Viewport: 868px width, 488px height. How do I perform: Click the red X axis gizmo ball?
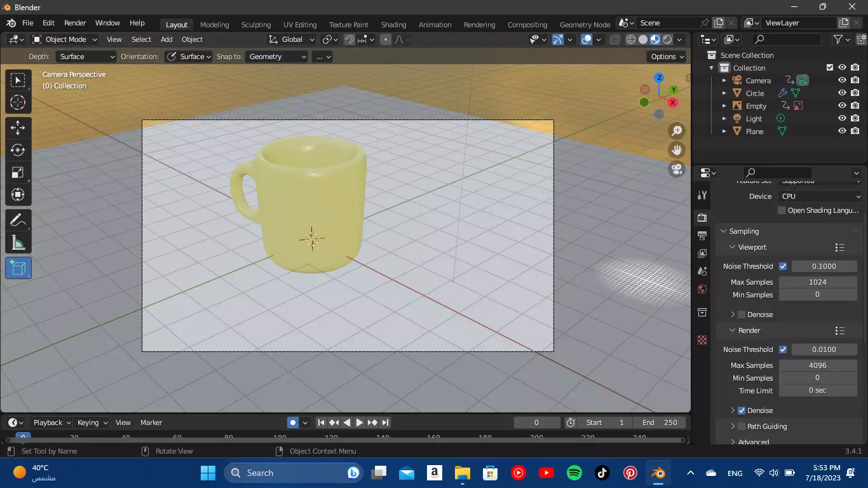(673, 102)
